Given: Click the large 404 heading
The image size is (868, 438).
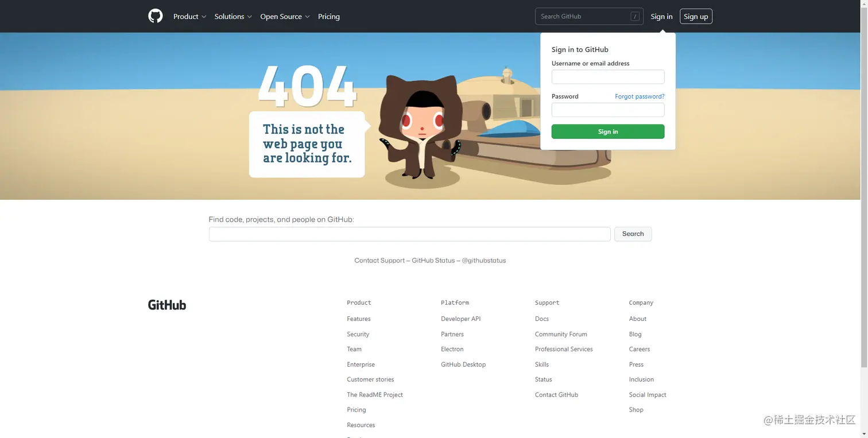Looking at the screenshot, I should (x=307, y=86).
